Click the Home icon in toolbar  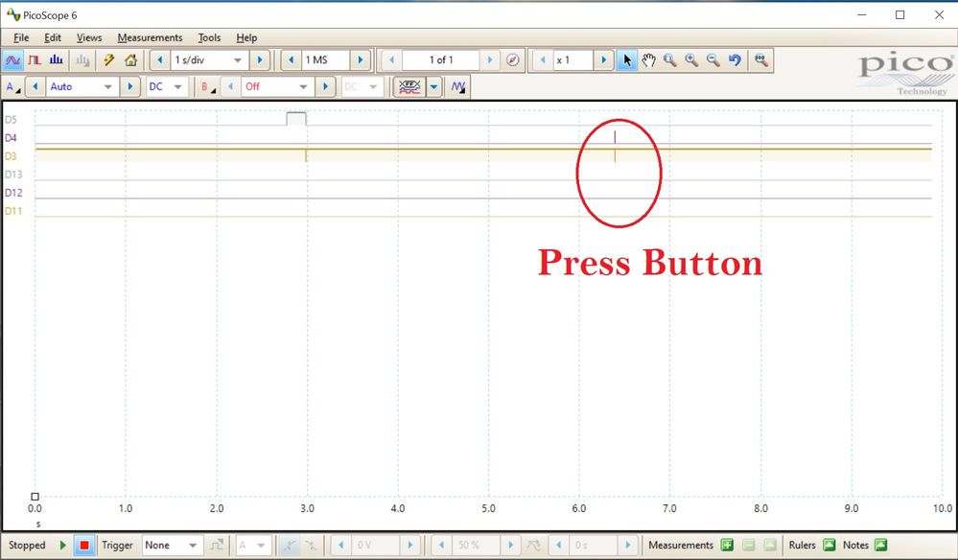130,59
